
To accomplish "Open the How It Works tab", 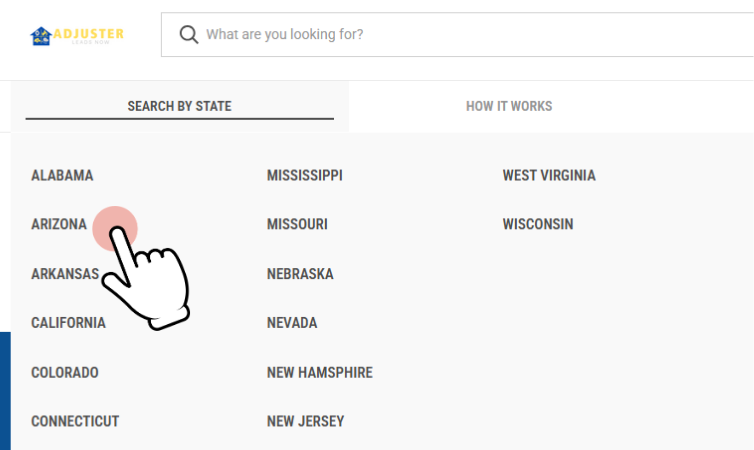I will 509,106.
